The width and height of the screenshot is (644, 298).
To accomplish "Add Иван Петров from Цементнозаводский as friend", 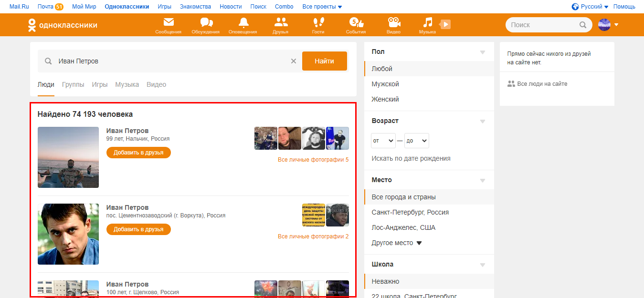I will click(x=138, y=229).
